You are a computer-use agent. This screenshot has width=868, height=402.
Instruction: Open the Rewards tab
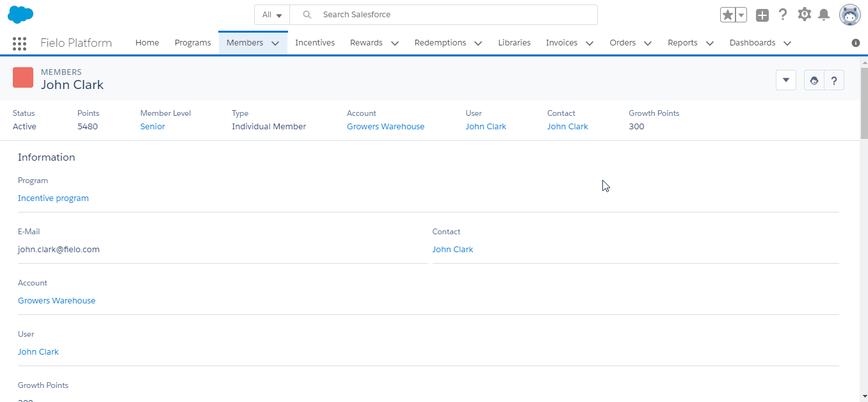point(366,43)
